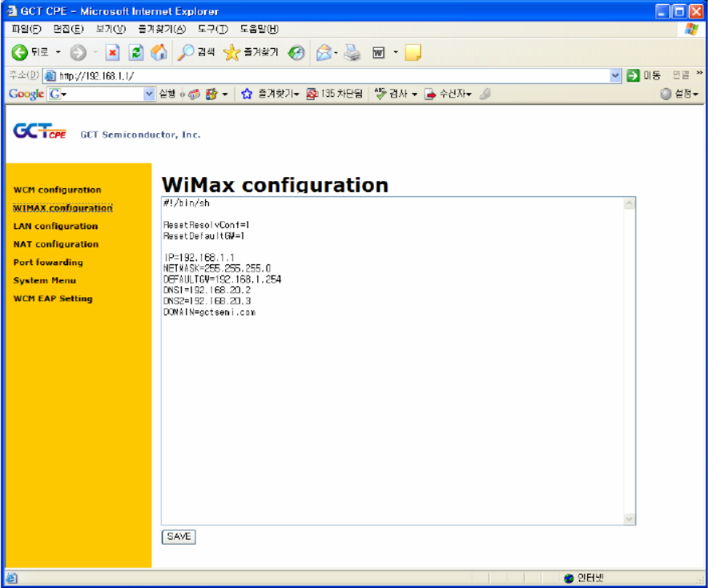Open the 도움말(H) menu

click(x=259, y=29)
